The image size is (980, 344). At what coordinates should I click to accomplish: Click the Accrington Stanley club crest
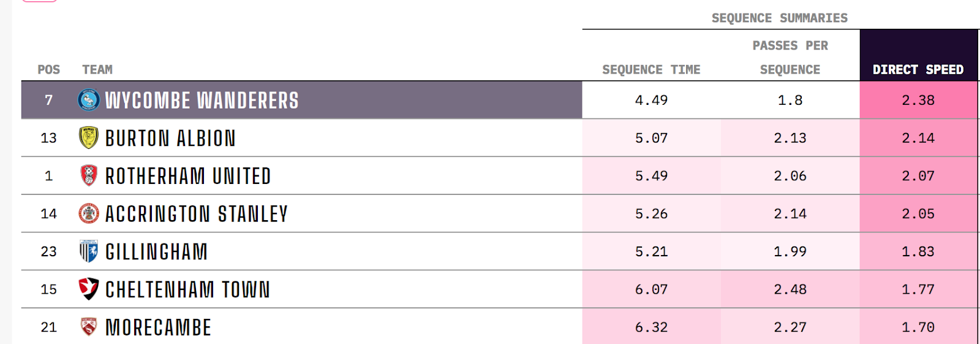(x=89, y=213)
